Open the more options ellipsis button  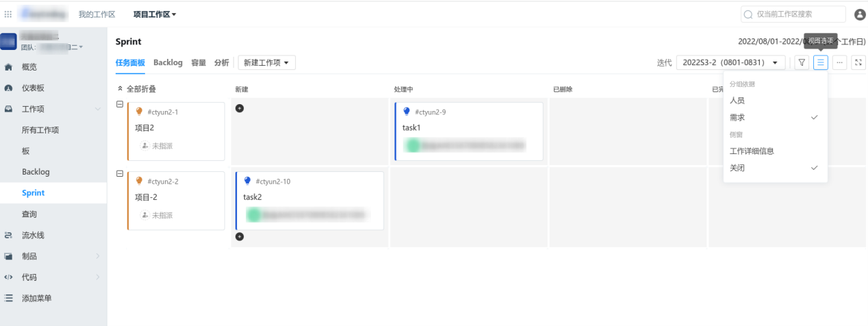tap(839, 62)
